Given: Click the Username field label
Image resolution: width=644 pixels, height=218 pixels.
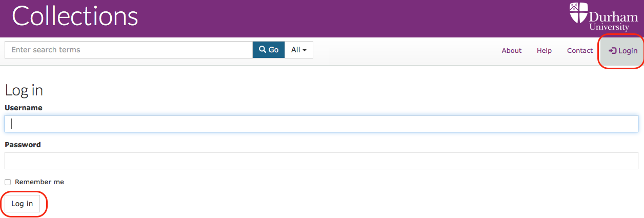Looking at the screenshot, I should [24, 108].
